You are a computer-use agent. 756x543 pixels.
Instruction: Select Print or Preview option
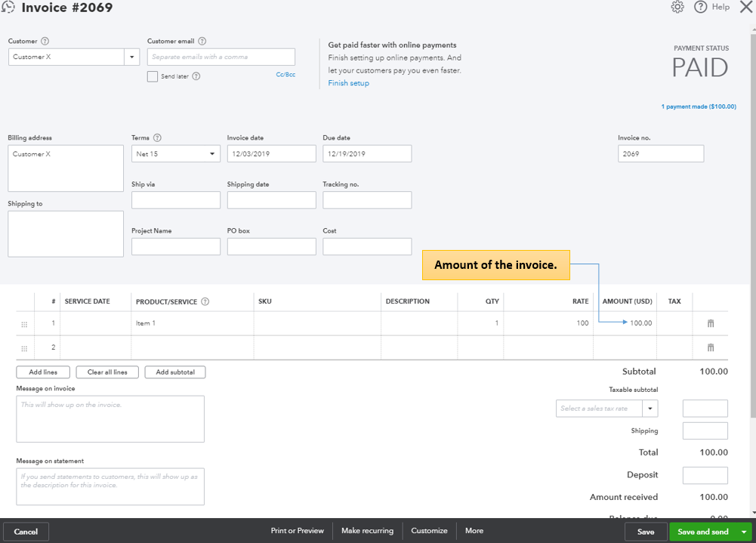click(297, 531)
